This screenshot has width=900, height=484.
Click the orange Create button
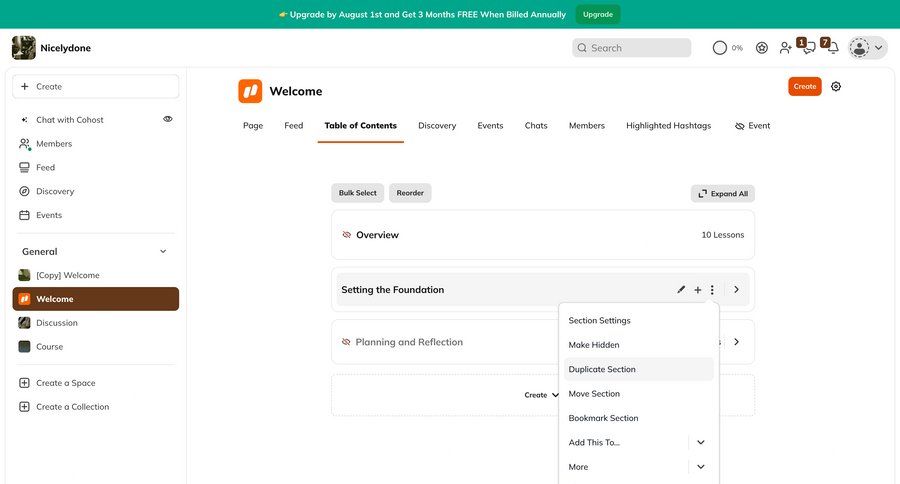[805, 86]
